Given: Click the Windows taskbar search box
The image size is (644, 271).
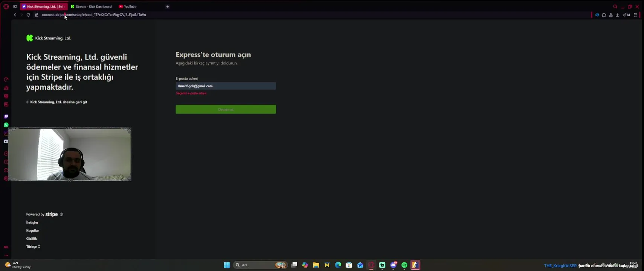Looking at the screenshot, I should pos(261,265).
